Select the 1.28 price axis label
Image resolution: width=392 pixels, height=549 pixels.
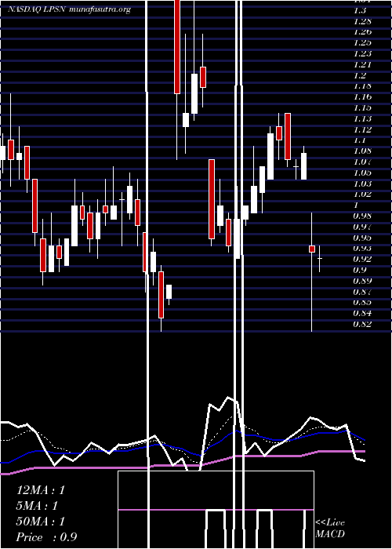click(x=362, y=21)
